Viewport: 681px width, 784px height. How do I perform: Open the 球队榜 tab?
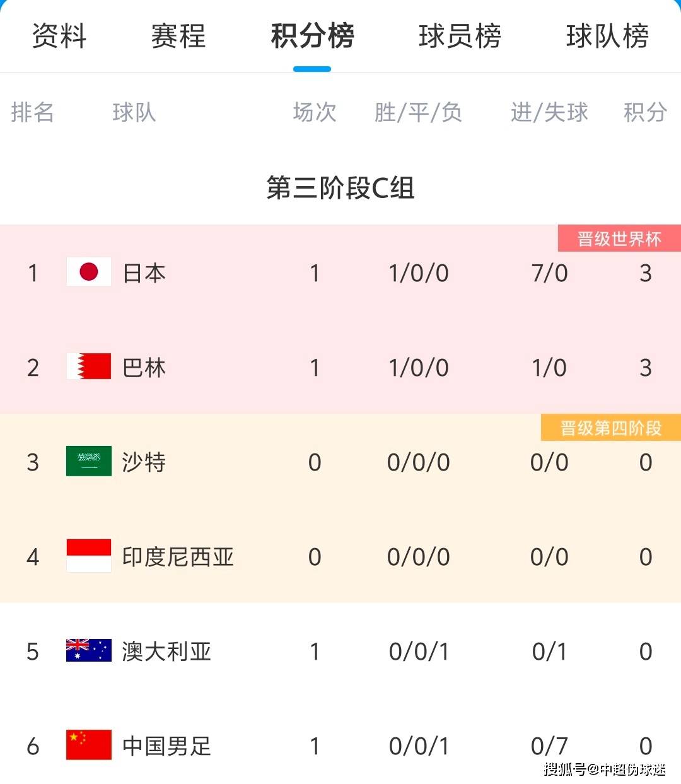[x=607, y=35]
